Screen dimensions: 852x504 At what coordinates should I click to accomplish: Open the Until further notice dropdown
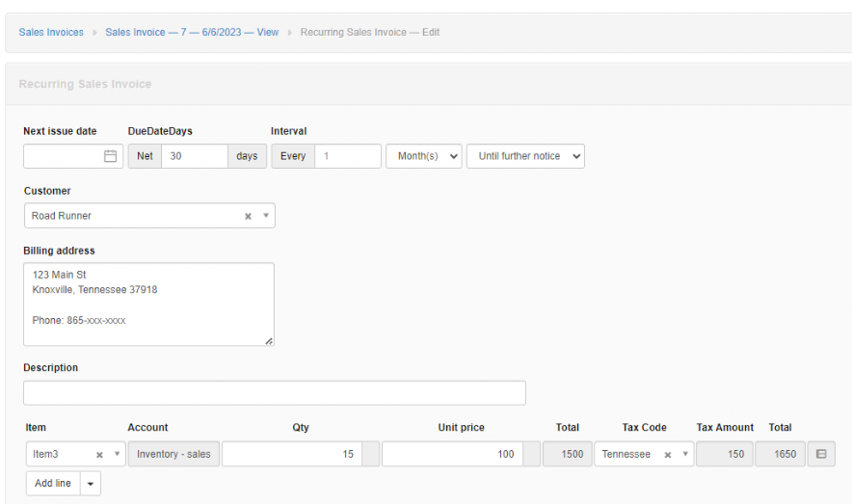point(525,156)
